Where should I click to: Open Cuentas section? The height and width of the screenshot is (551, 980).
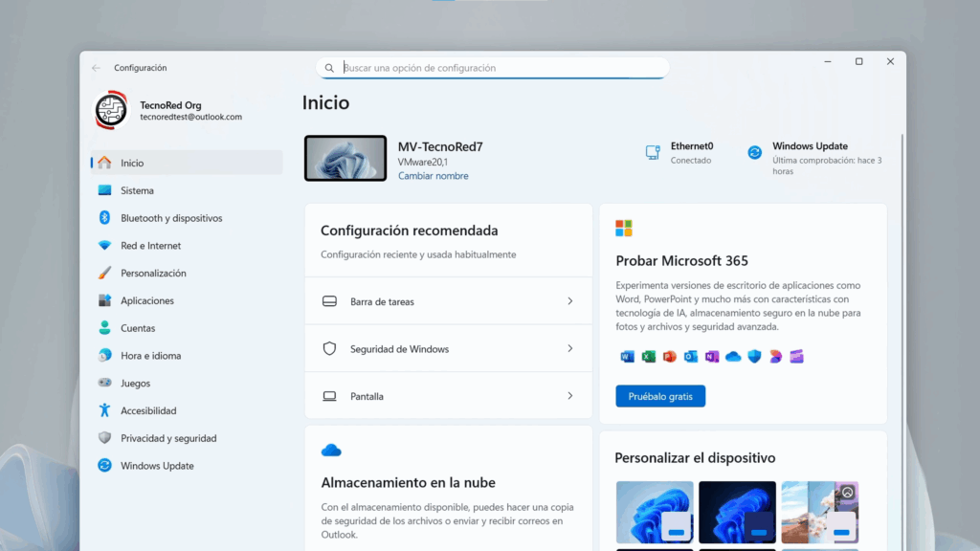coord(187,327)
